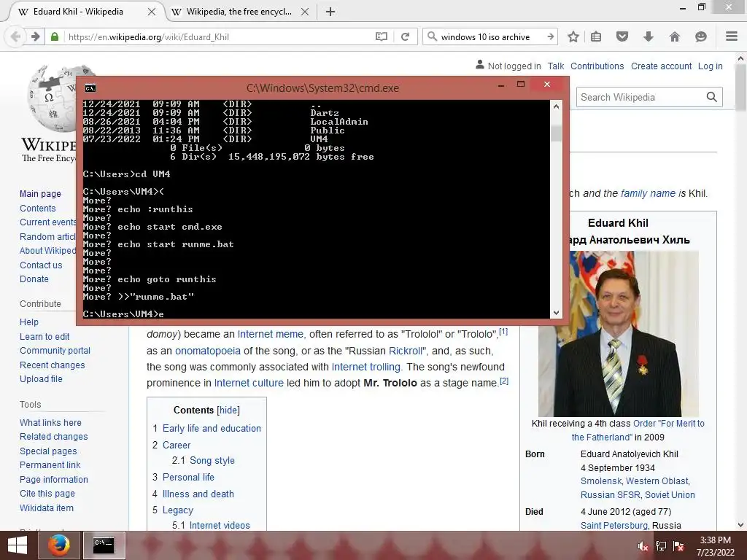Click the page scrollbar down arrow
The height and width of the screenshot is (560, 747).
(741, 525)
